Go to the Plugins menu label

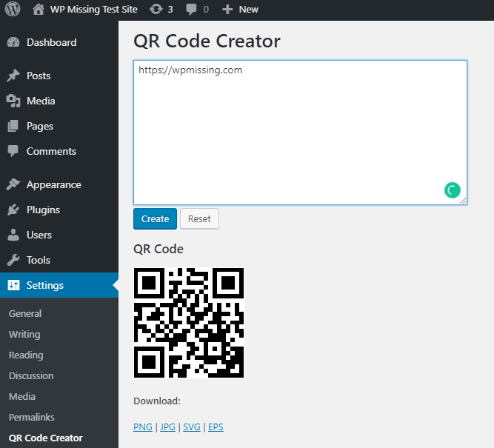pos(43,210)
